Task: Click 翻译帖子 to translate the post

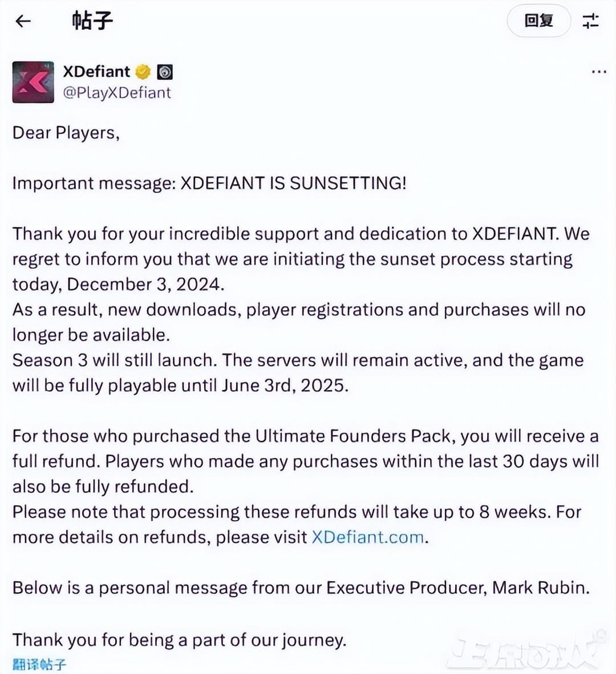Action: (39, 664)
